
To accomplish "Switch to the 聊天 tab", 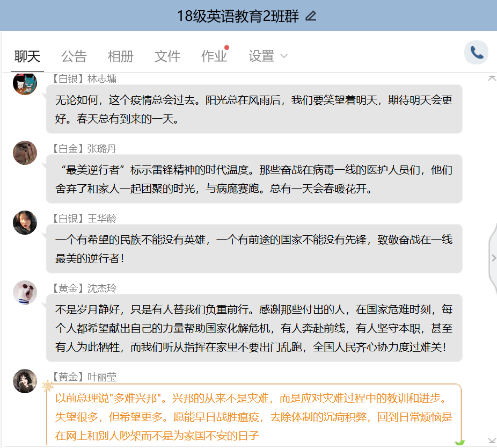I will click(27, 56).
